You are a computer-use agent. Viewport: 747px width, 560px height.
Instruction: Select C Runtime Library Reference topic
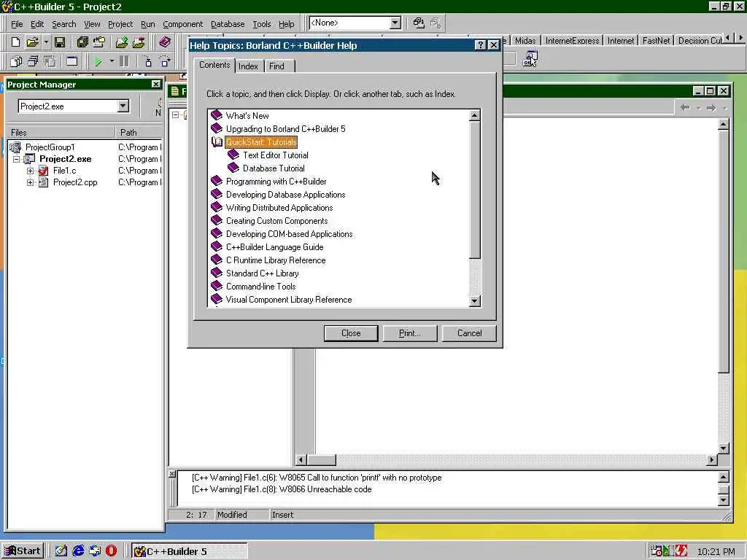pyautogui.click(x=275, y=260)
